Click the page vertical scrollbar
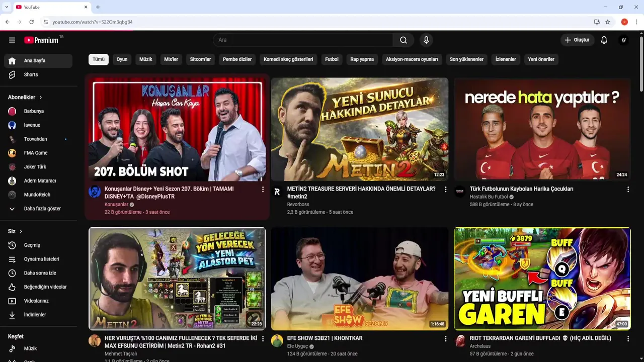Screen dimensions: 644x362 pyautogui.click(x=641, y=63)
